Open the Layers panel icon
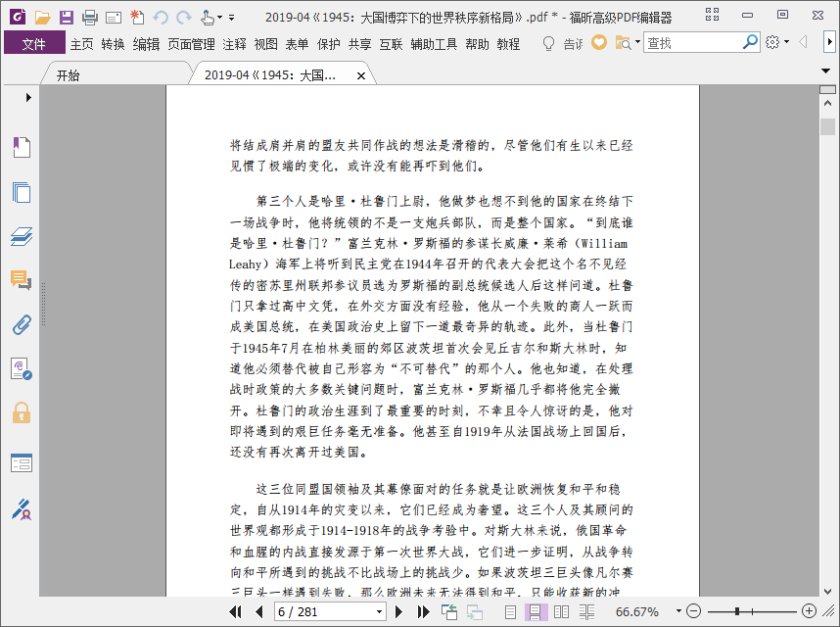840x627 pixels. (x=22, y=236)
